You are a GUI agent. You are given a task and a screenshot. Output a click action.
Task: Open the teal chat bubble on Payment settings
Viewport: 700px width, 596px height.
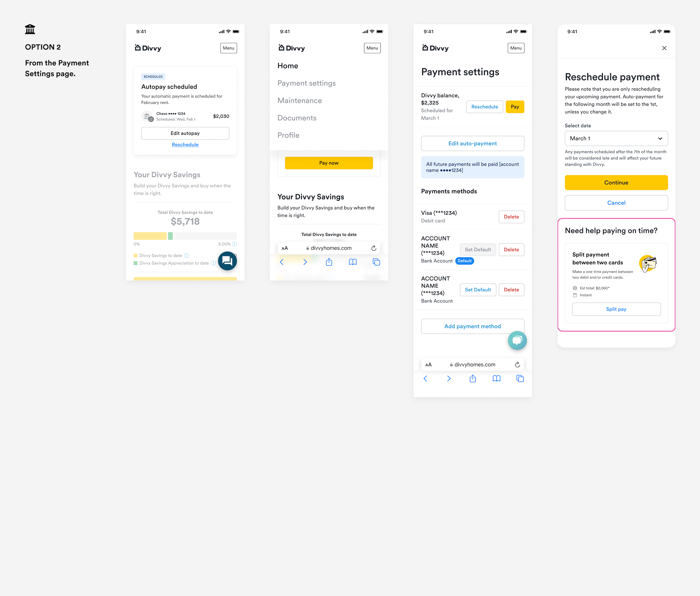click(517, 340)
